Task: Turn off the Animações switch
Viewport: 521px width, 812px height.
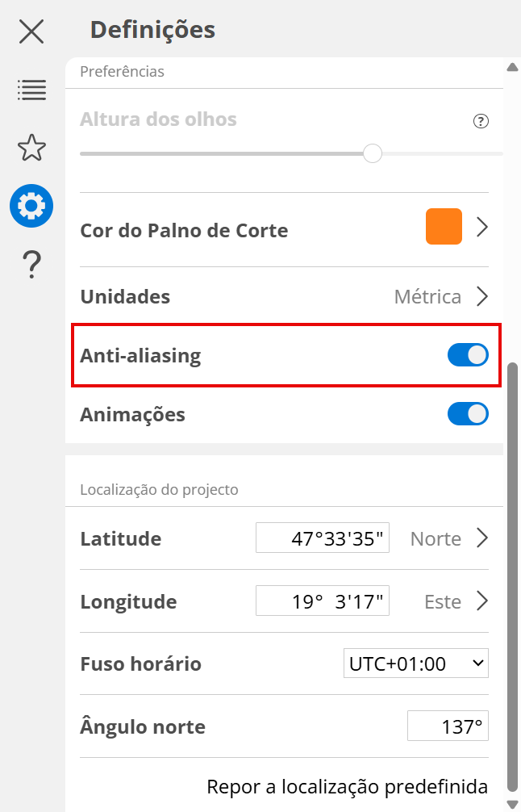Action: pos(468,414)
